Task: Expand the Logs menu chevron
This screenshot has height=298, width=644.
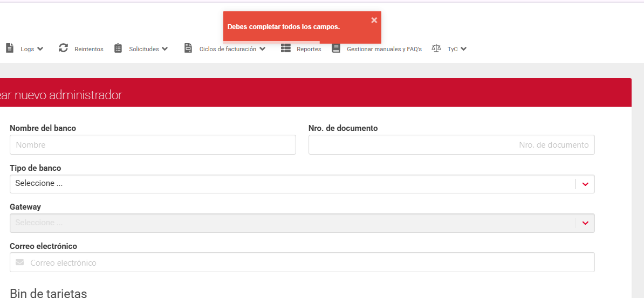Action: [x=40, y=49]
